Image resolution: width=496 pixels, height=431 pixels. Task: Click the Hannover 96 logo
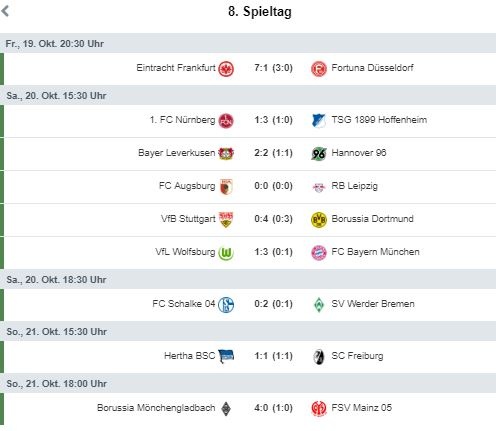click(x=319, y=154)
